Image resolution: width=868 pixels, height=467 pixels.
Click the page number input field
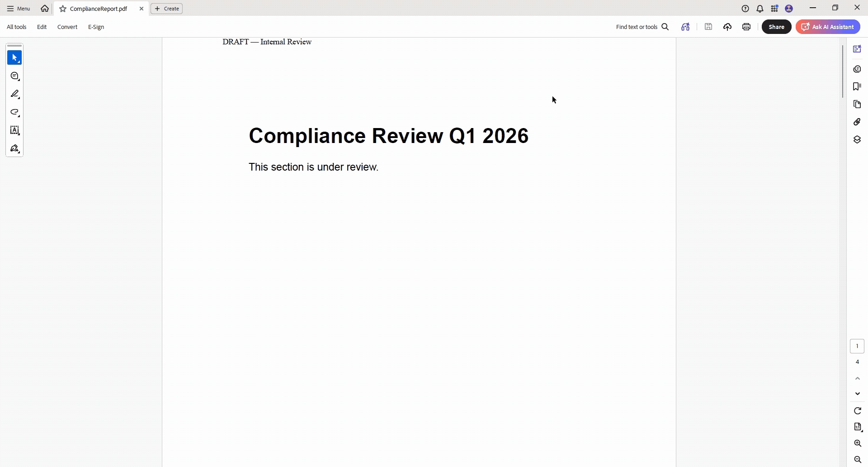click(x=857, y=346)
